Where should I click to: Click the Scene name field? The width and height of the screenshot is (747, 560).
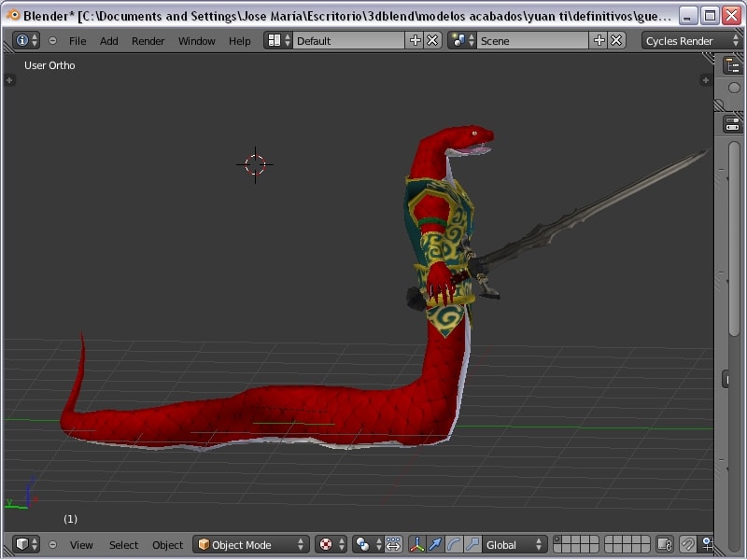[x=533, y=40]
